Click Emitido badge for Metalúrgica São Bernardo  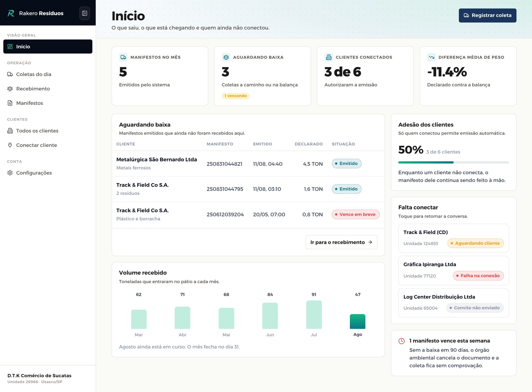point(346,163)
